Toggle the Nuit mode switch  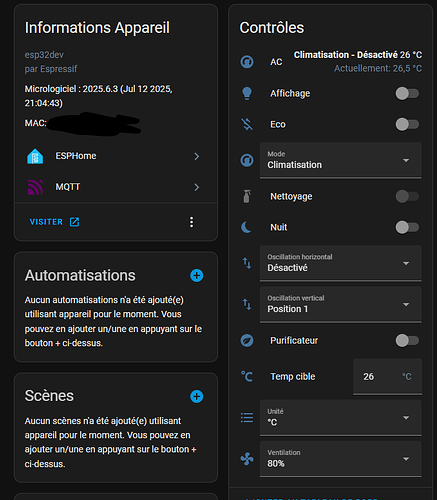click(407, 227)
